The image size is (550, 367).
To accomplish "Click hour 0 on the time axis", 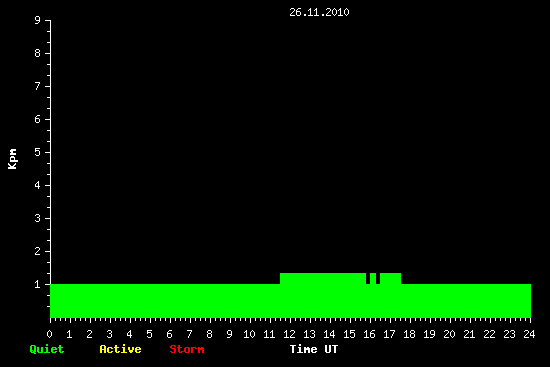I will click(49, 334).
